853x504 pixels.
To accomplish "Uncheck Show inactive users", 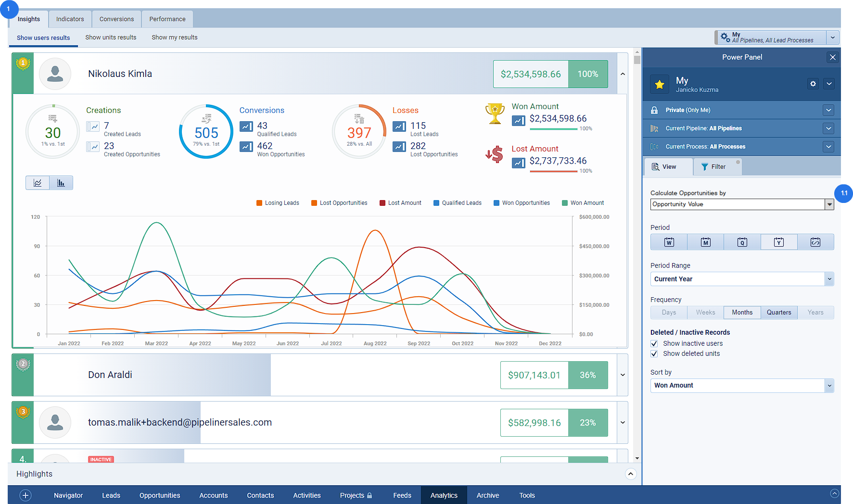I will pos(654,343).
